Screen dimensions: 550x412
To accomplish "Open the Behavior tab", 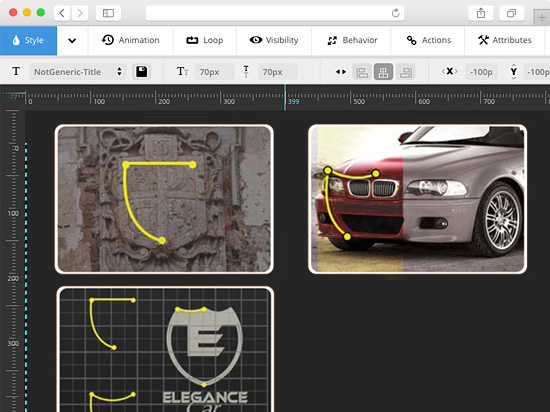I will point(352,40).
